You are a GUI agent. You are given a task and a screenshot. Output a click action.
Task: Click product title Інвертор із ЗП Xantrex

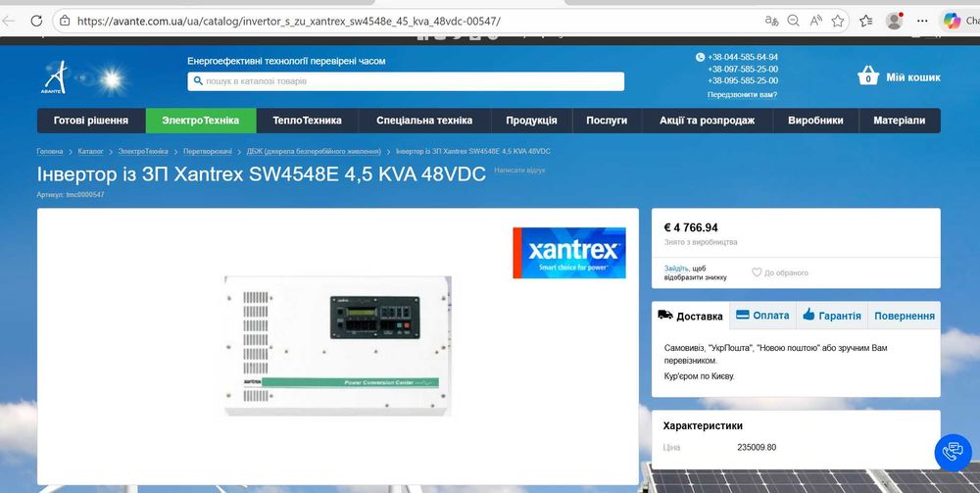pos(262,173)
